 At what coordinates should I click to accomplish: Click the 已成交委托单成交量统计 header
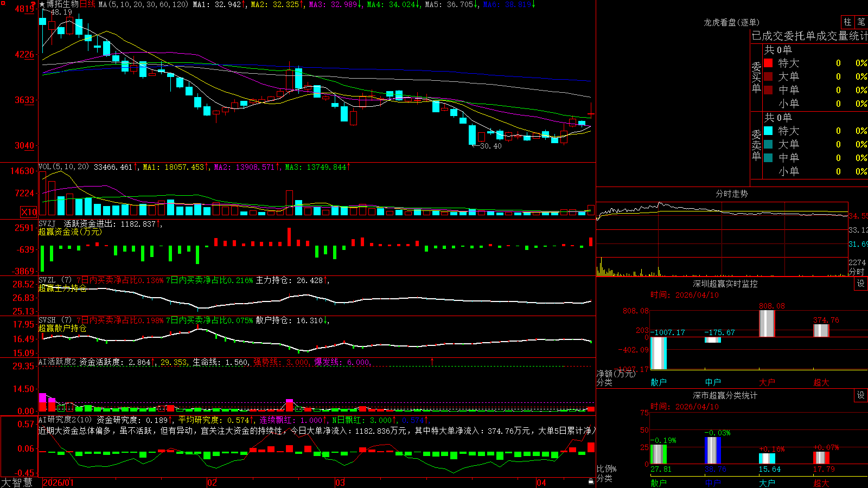pos(809,36)
